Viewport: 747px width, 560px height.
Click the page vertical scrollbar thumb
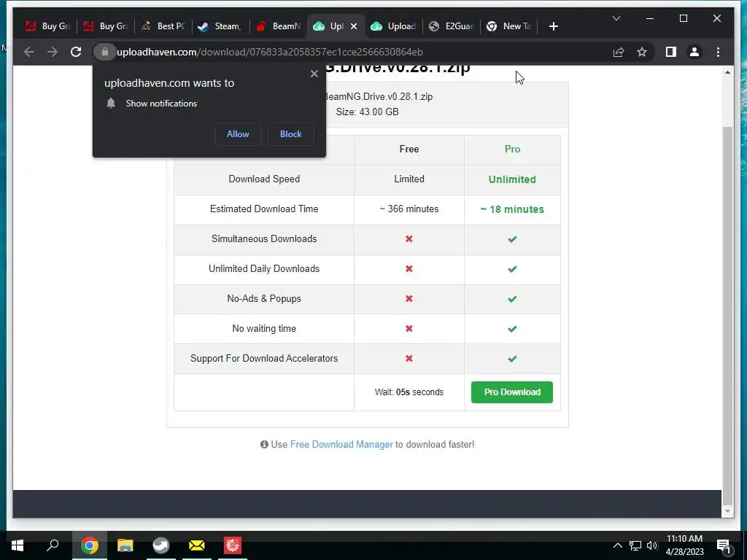[x=727, y=316]
